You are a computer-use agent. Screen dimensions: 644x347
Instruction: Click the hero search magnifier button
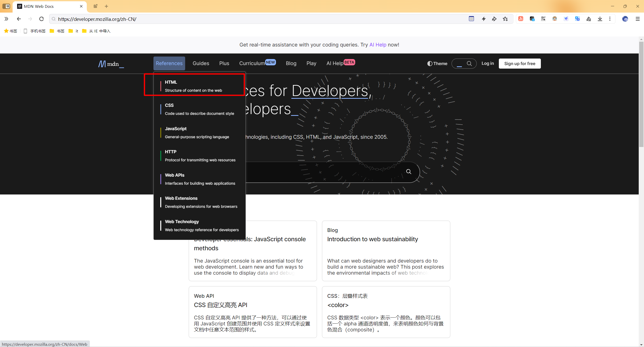[x=409, y=172]
